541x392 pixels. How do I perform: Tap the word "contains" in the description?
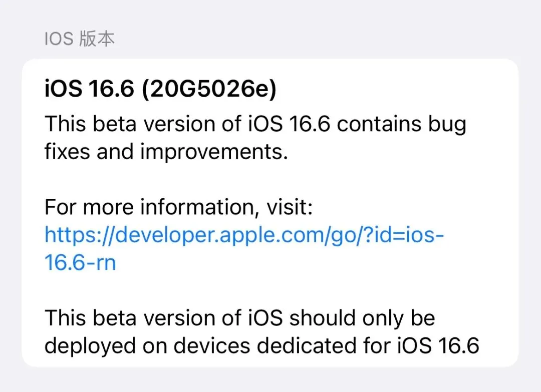pos(378,125)
